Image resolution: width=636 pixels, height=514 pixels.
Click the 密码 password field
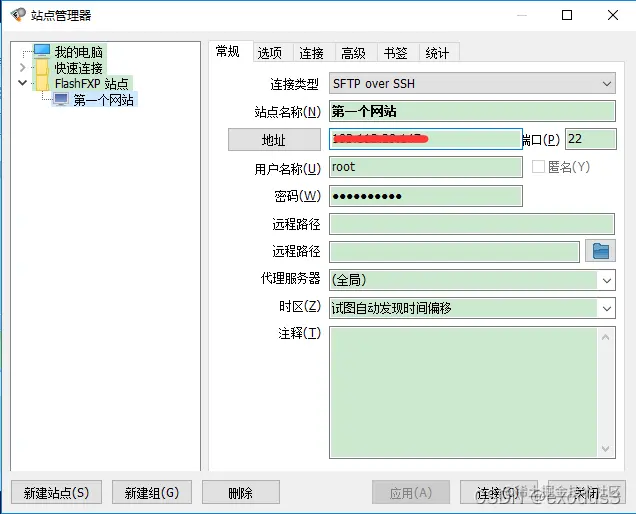pyautogui.click(x=425, y=196)
